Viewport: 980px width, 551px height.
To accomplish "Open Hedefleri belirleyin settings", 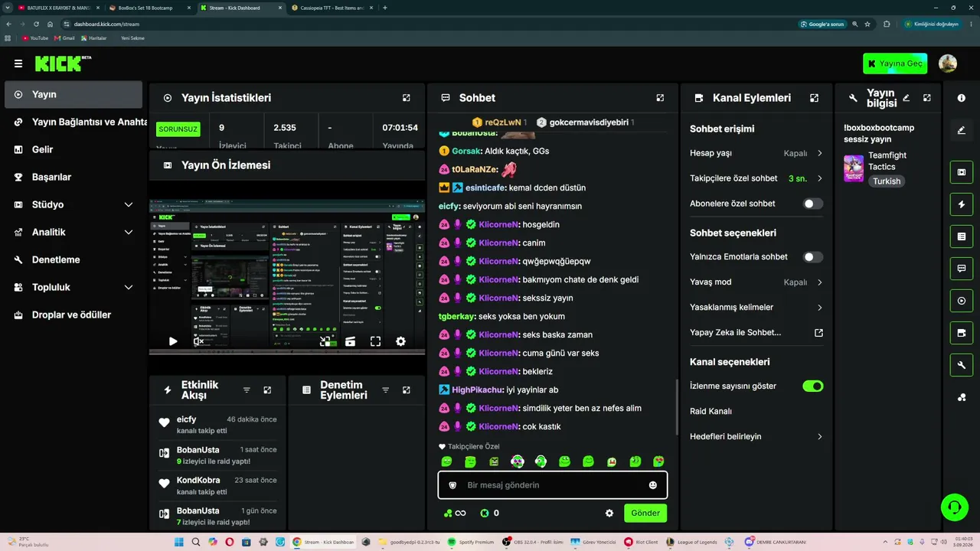I will 756,437.
